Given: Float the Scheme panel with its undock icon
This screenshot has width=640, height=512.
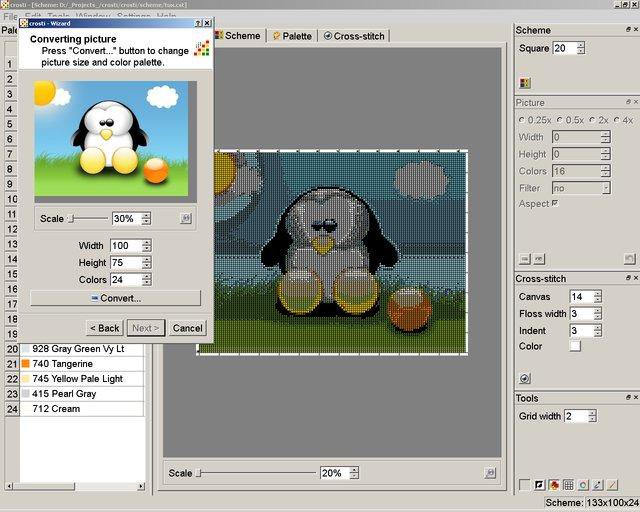Looking at the screenshot, I should click(628, 29).
